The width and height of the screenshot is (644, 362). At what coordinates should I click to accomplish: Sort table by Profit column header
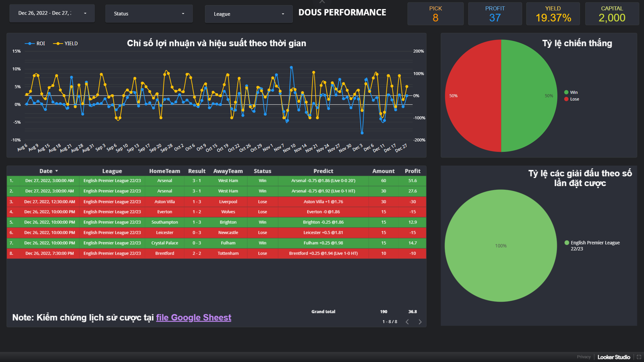(x=412, y=171)
